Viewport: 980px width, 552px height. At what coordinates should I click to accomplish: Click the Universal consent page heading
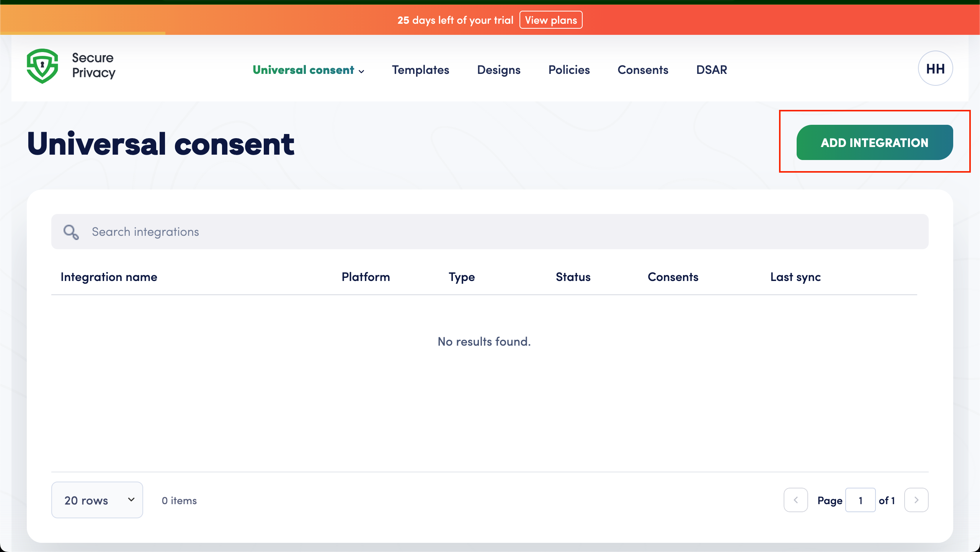click(161, 144)
